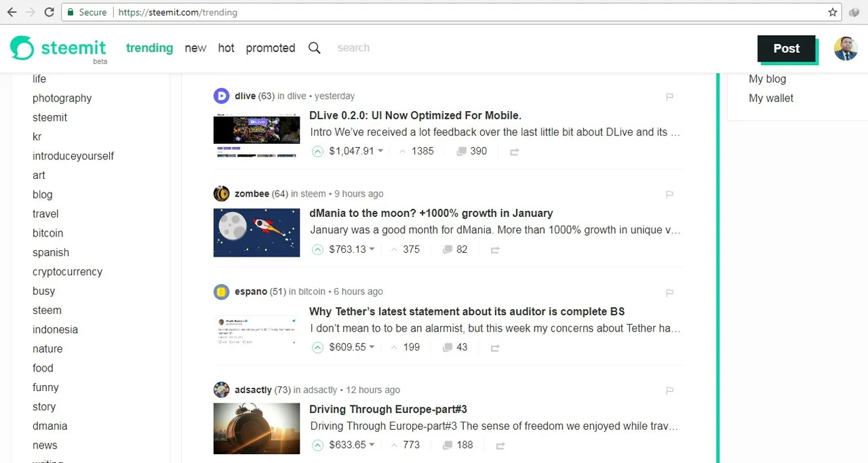The height and width of the screenshot is (463, 868).
Task: Open the moon and rocket thumbnail
Action: click(256, 233)
